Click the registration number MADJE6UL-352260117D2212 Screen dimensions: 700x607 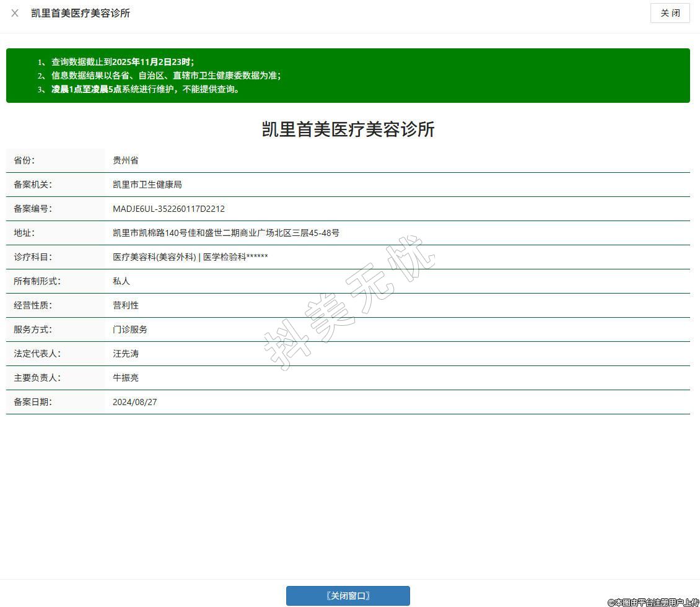[x=168, y=209]
